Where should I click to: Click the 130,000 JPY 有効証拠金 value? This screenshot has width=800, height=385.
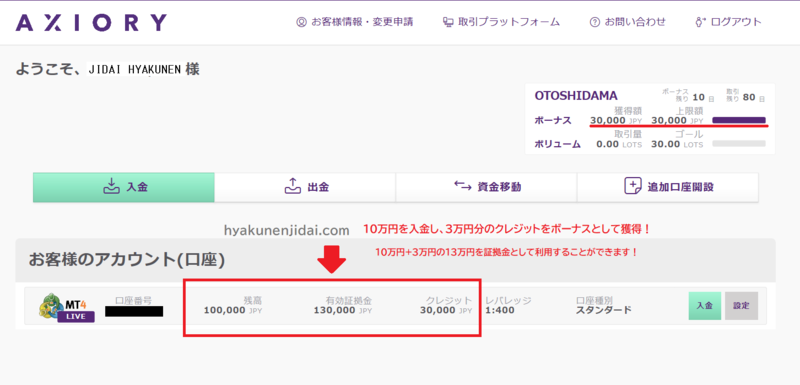point(343,310)
